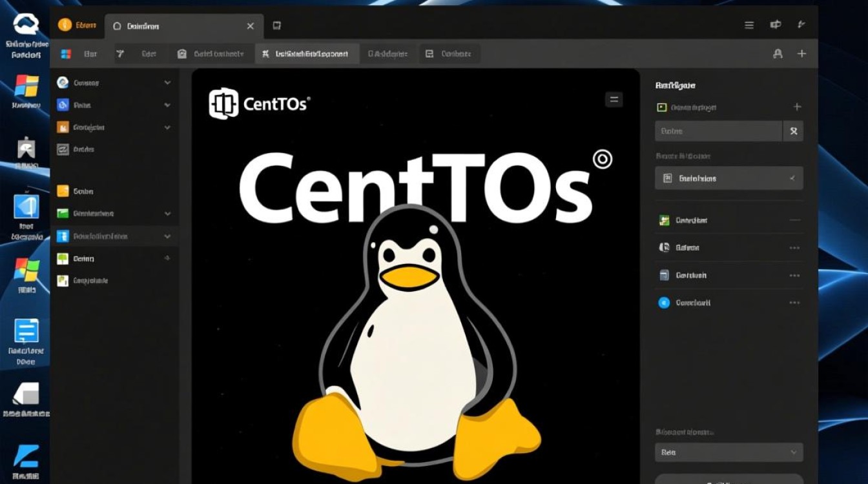Open the dropdown at the bottom of the right panel

point(729,452)
